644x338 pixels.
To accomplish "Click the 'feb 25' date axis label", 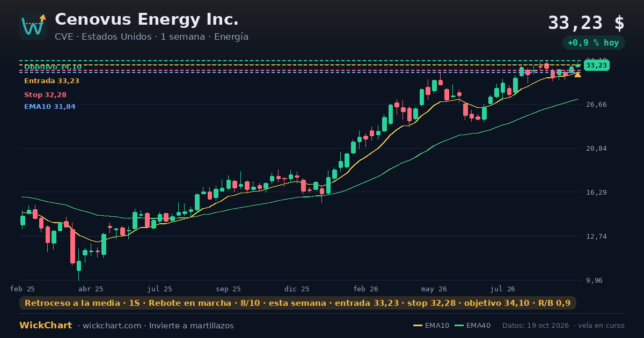I will point(23,289).
